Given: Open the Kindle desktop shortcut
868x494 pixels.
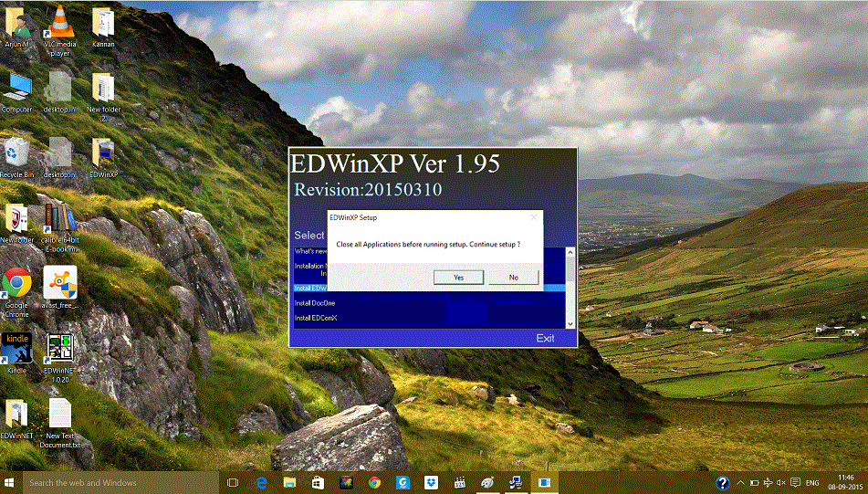Looking at the screenshot, I should pos(16,352).
